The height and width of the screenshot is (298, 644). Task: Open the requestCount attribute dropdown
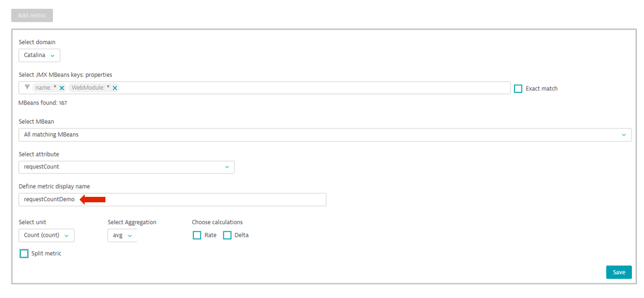pyautogui.click(x=127, y=167)
